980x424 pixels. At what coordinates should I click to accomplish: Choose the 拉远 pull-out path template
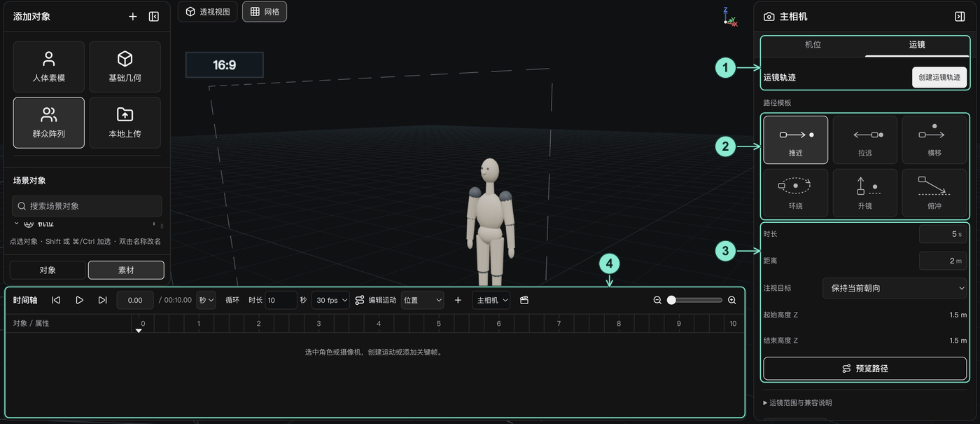point(864,140)
